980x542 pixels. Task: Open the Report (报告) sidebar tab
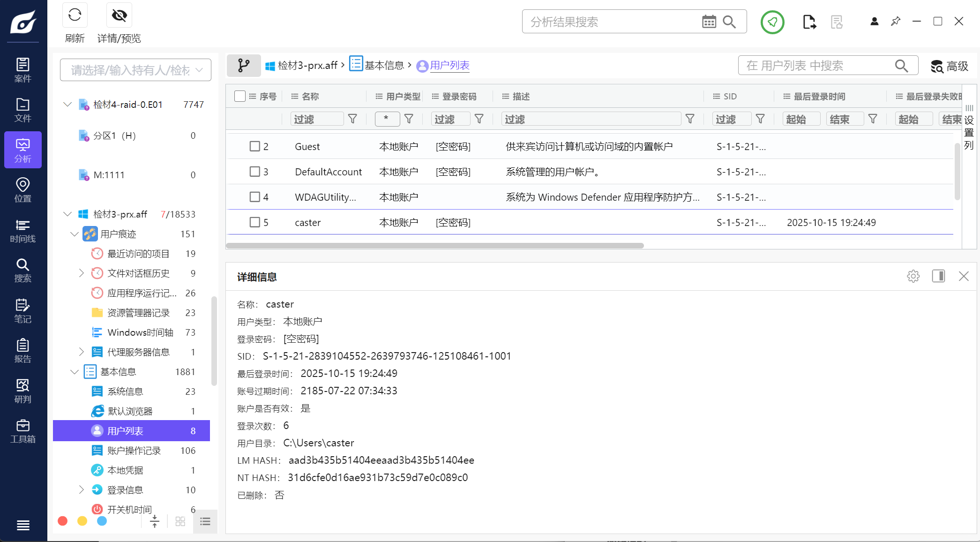click(22, 351)
